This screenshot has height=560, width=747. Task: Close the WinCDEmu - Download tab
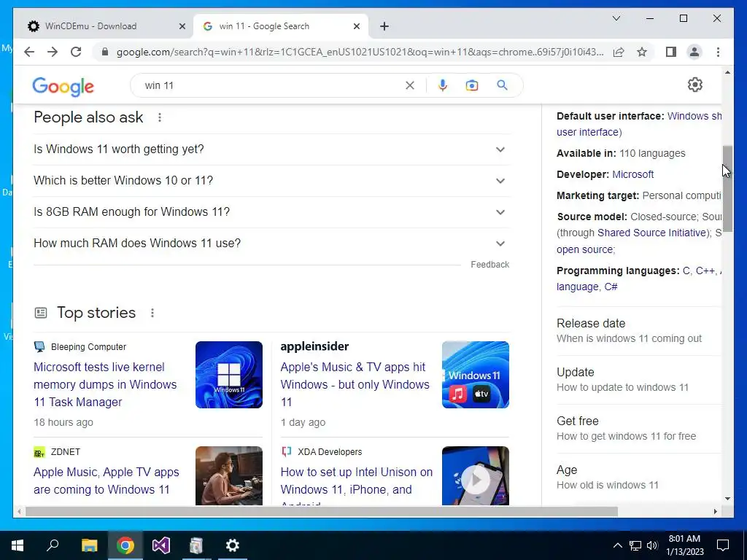(x=182, y=26)
